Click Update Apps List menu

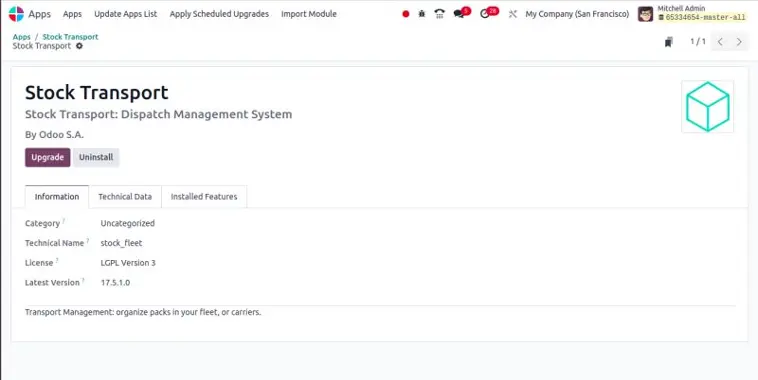pyautogui.click(x=126, y=14)
